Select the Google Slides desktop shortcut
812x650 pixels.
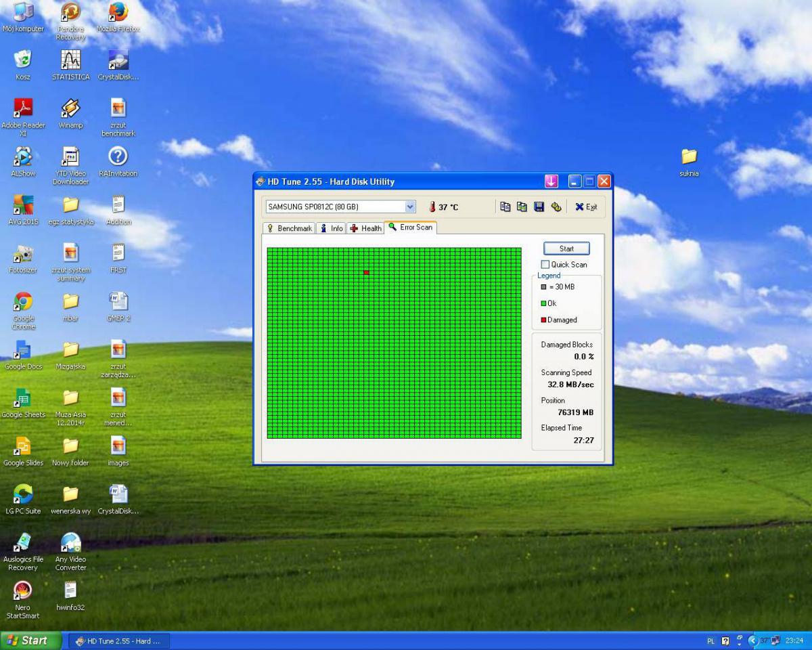point(23,450)
